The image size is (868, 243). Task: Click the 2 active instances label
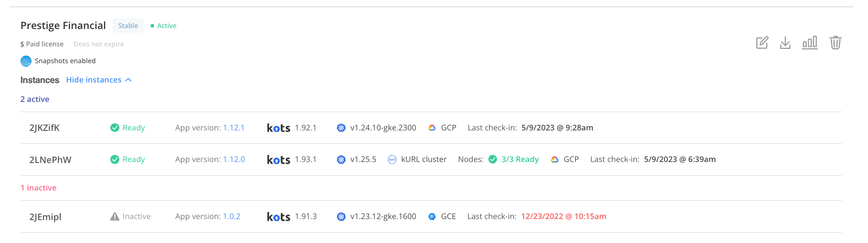pos(35,99)
